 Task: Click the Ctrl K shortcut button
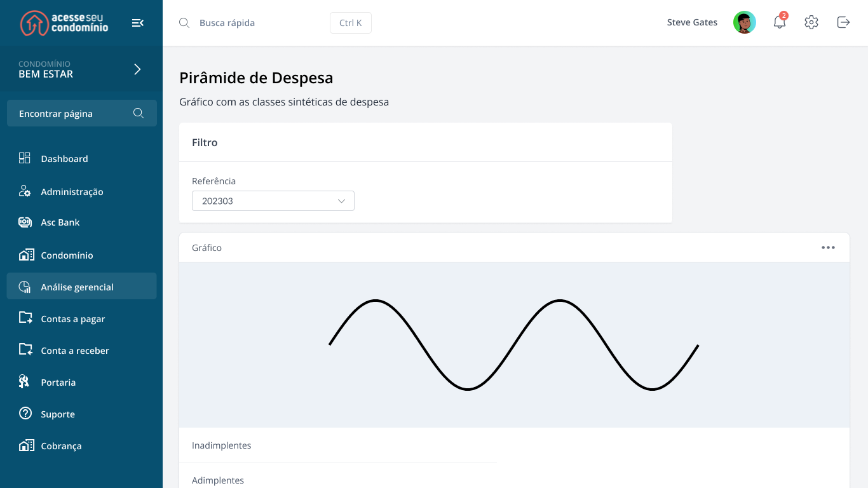(x=350, y=23)
